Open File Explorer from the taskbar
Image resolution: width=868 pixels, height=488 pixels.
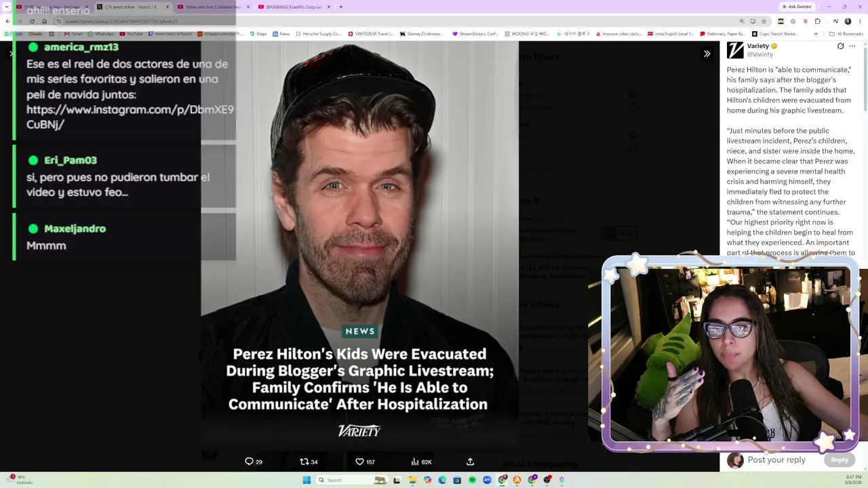tap(412, 480)
